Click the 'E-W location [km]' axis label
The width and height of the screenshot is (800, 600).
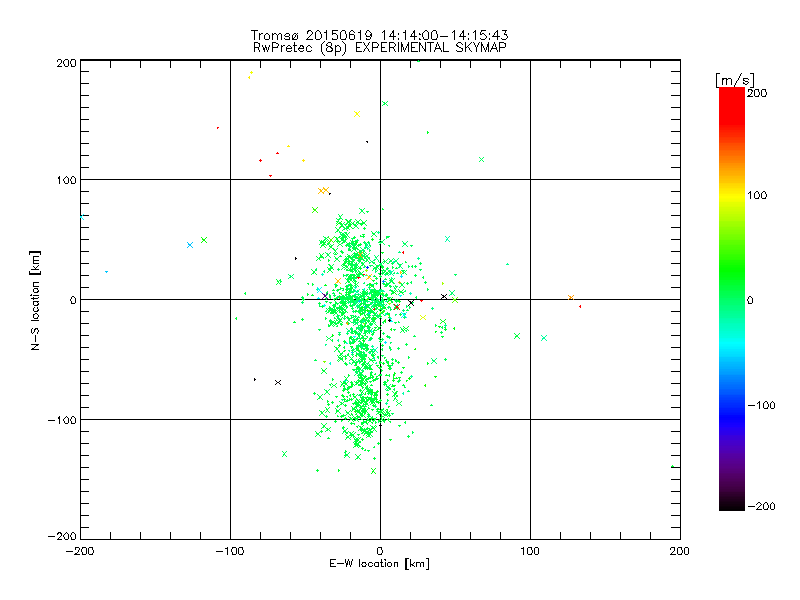pos(379,564)
